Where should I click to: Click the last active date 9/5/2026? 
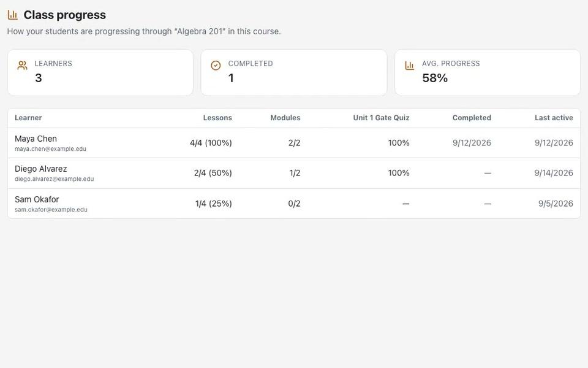click(556, 204)
